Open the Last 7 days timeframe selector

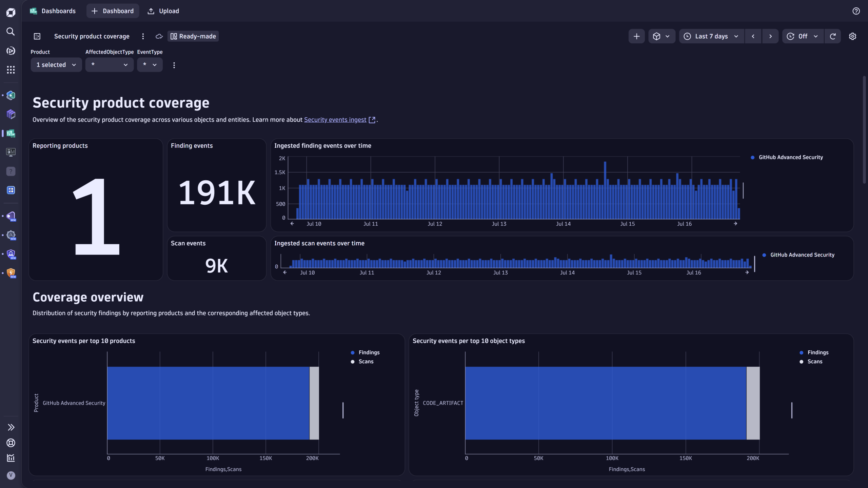click(710, 36)
